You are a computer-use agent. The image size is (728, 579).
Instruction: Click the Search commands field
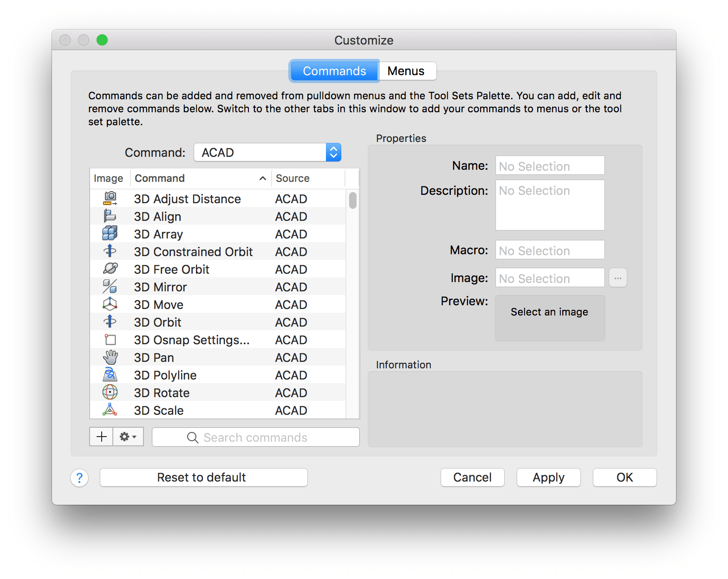click(x=256, y=437)
